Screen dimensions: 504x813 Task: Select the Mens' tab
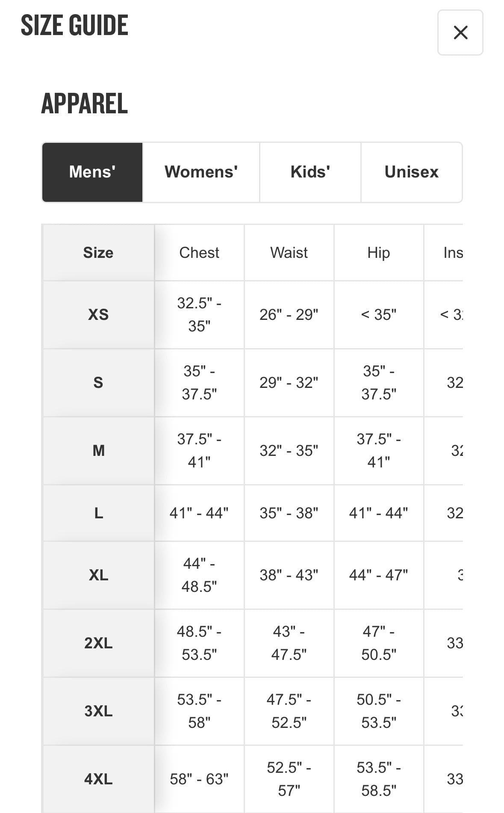coord(92,172)
